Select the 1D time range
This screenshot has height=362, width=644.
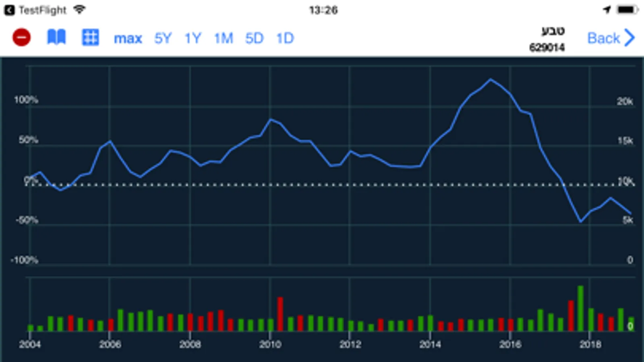click(x=285, y=38)
